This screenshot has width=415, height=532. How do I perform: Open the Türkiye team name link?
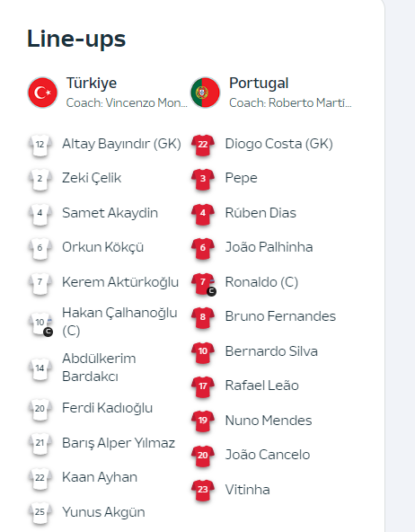coord(92,83)
